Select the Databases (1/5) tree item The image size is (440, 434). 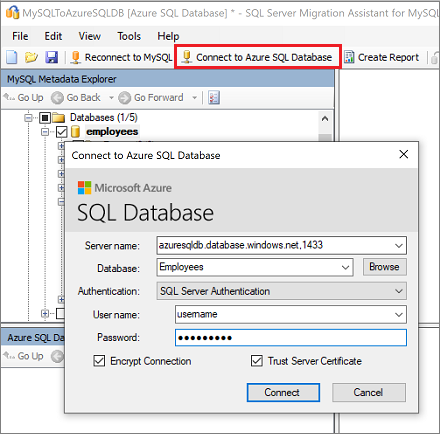point(104,118)
